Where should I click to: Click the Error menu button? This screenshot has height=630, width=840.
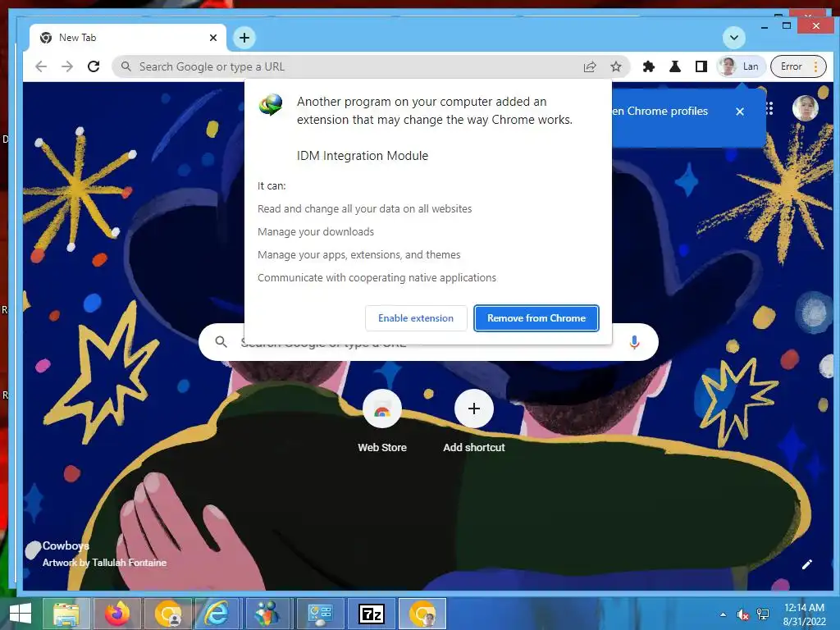click(x=798, y=66)
